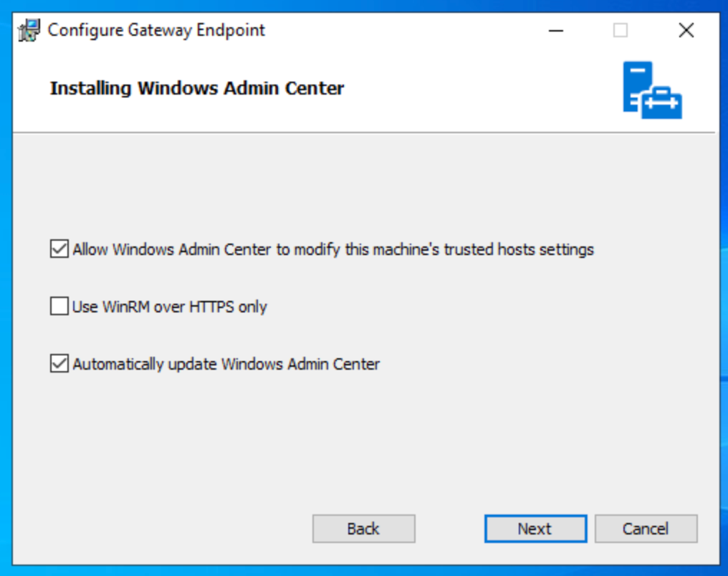Screen dimensions: 728x576
Task: Uncheck the trusted hosts settings checkbox
Action: [59, 249]
